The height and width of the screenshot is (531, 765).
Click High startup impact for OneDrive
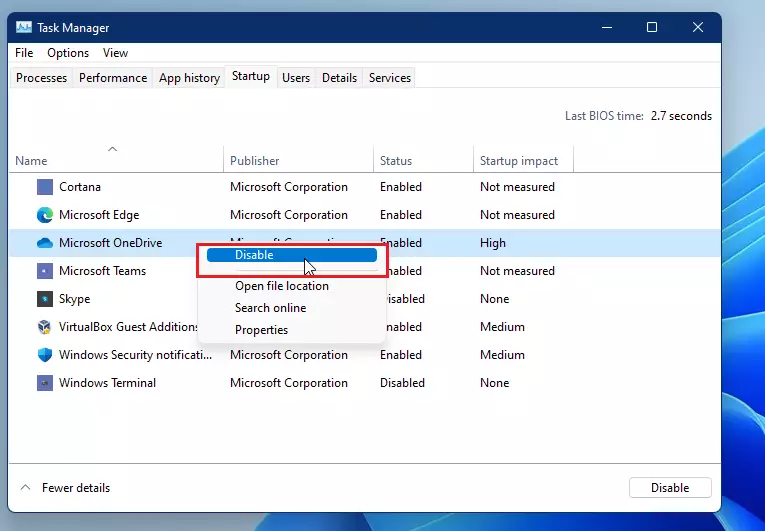click(x=493, y=243)
